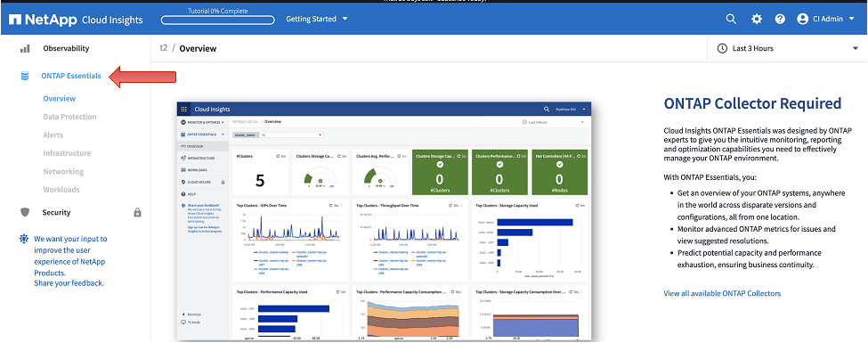Viewport: 868px width, 343px height.
Task: Open the Data Protection sub-menu item
Action: point(69,117)
